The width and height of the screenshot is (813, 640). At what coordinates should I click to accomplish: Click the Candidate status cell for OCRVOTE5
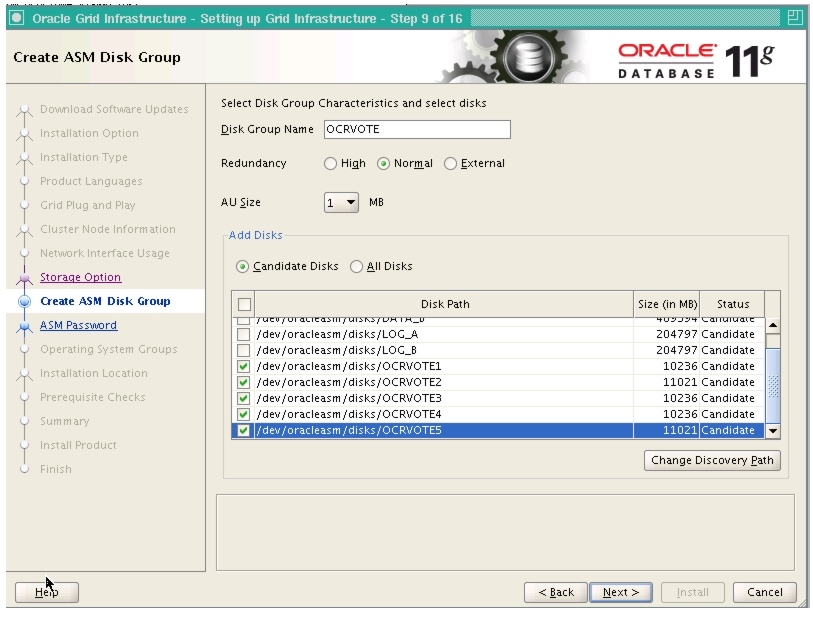[732, 430]
